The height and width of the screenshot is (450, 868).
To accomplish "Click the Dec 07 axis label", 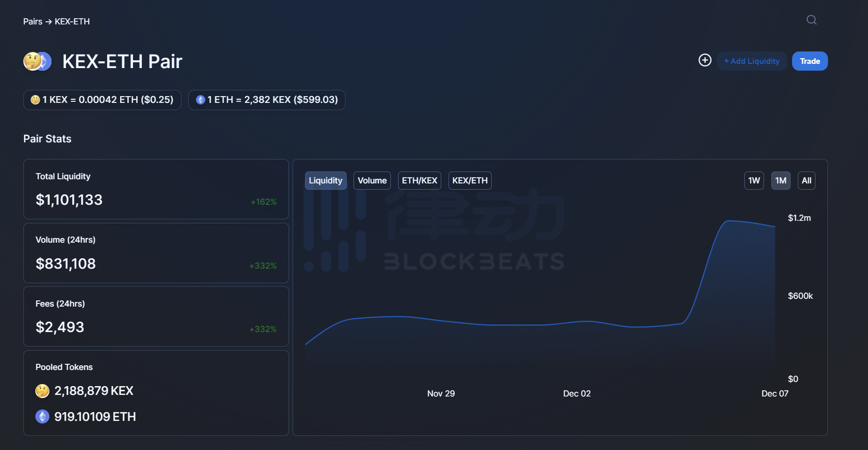I will (x=775, y=394).
